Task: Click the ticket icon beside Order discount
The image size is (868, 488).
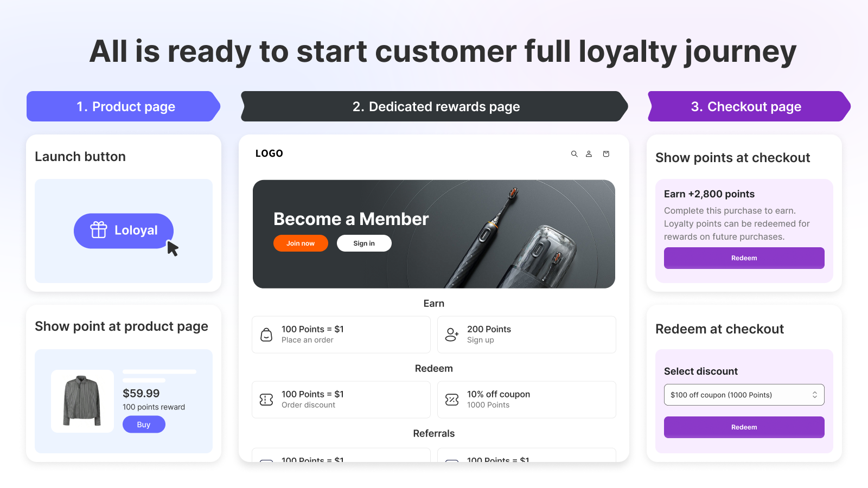Action: click(x=266, y=400)
